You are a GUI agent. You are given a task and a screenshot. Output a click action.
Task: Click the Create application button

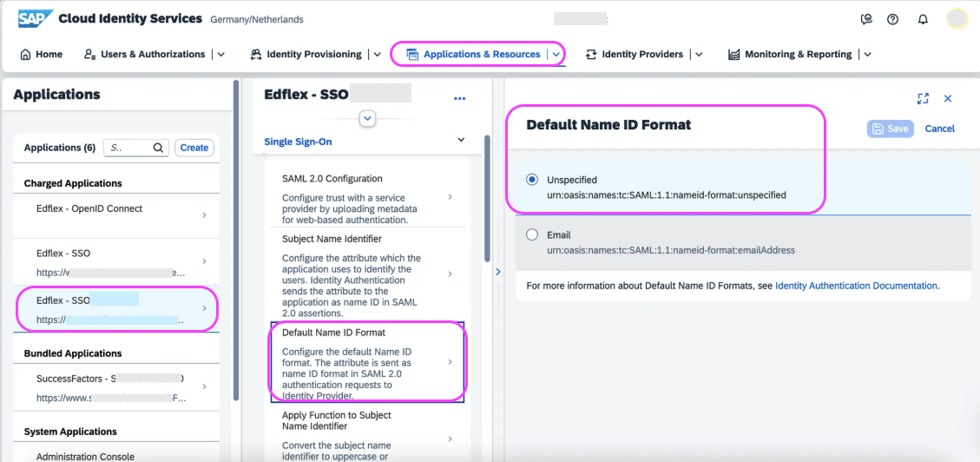click(194, 148)
